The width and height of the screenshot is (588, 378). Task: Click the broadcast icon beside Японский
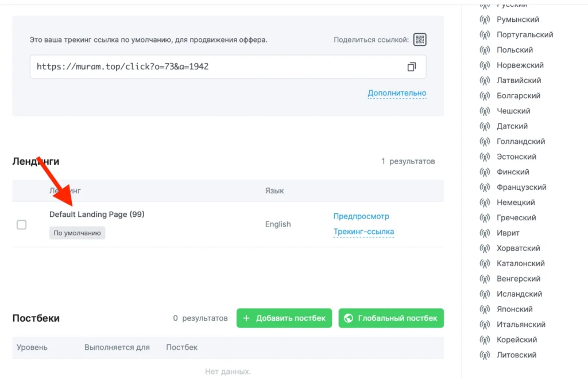coord(485,309)
